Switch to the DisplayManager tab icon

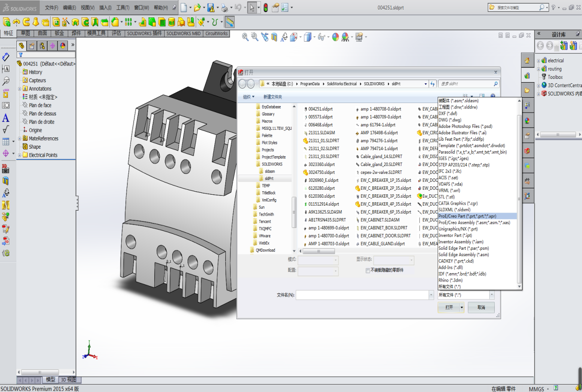click(63, 46)
